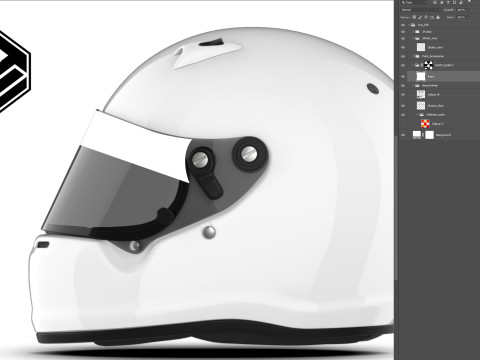The height and width of the screenshot is (360, 480).
Task: Open the layer Kind filter dropdown
Action: [x=414, y=2]
